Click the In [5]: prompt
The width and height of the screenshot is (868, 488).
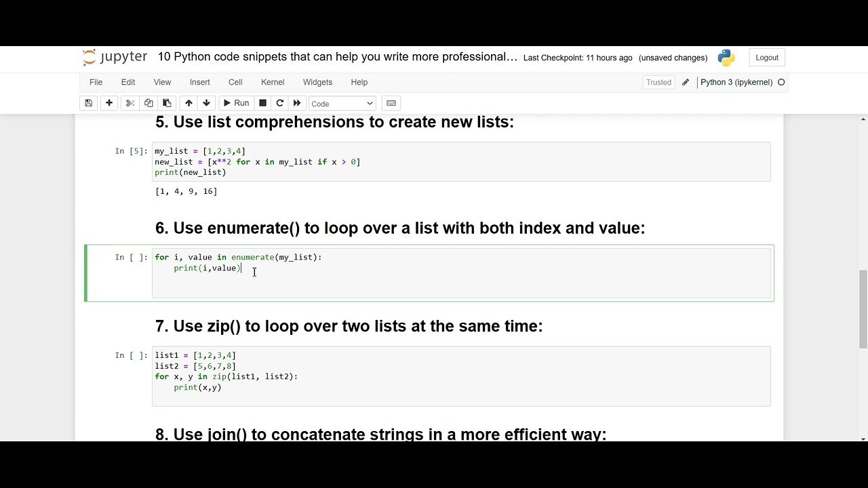coord(131,151)
